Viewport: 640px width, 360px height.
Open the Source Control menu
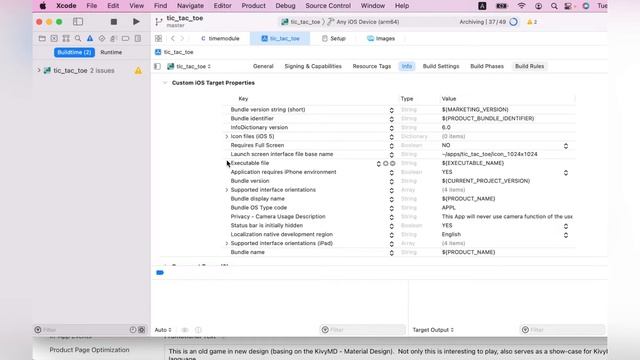pyautogui.click(x=328, y=6)
